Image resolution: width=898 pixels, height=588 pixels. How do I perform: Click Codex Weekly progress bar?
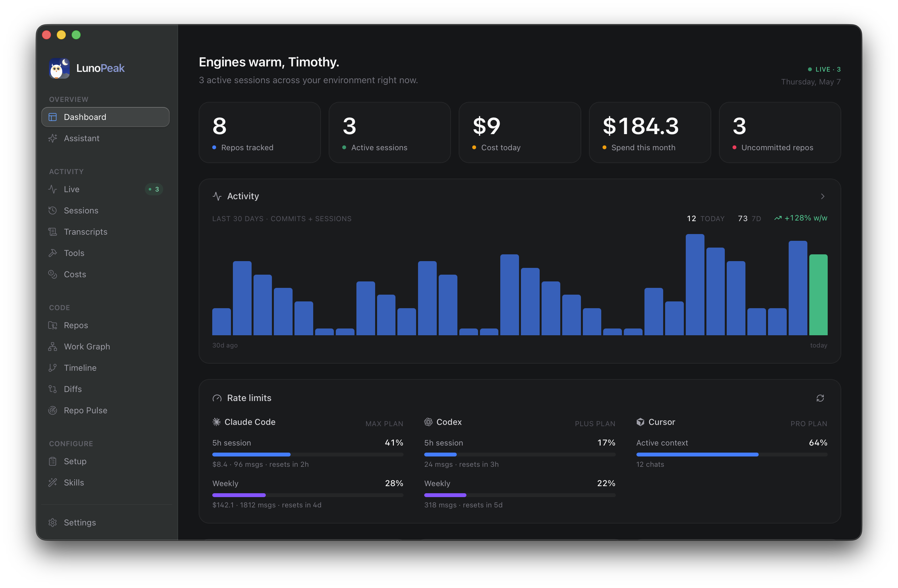[x=520, y=495]
